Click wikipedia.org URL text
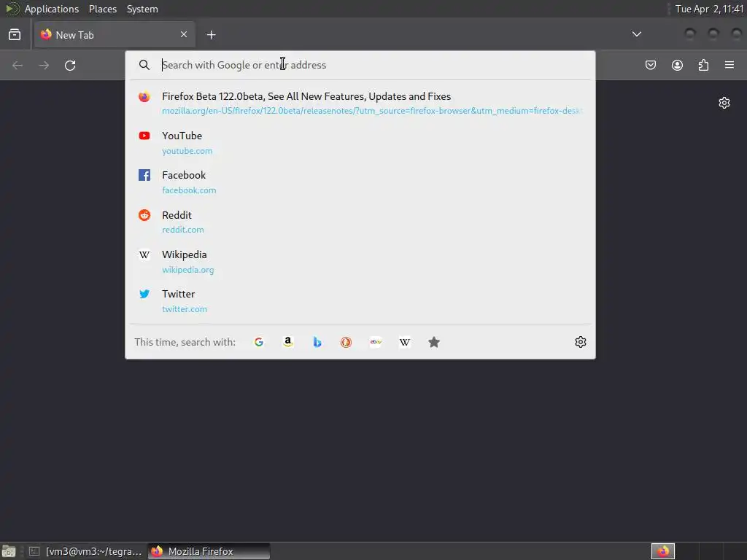This screenshot has height=560, width=747. 187,270
